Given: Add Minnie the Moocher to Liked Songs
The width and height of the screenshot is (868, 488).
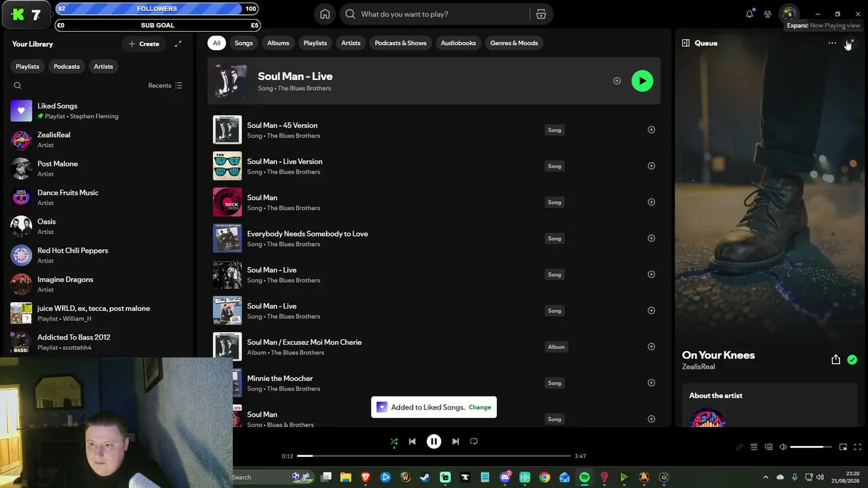Looking at the screenshot, I should [651, 383].
